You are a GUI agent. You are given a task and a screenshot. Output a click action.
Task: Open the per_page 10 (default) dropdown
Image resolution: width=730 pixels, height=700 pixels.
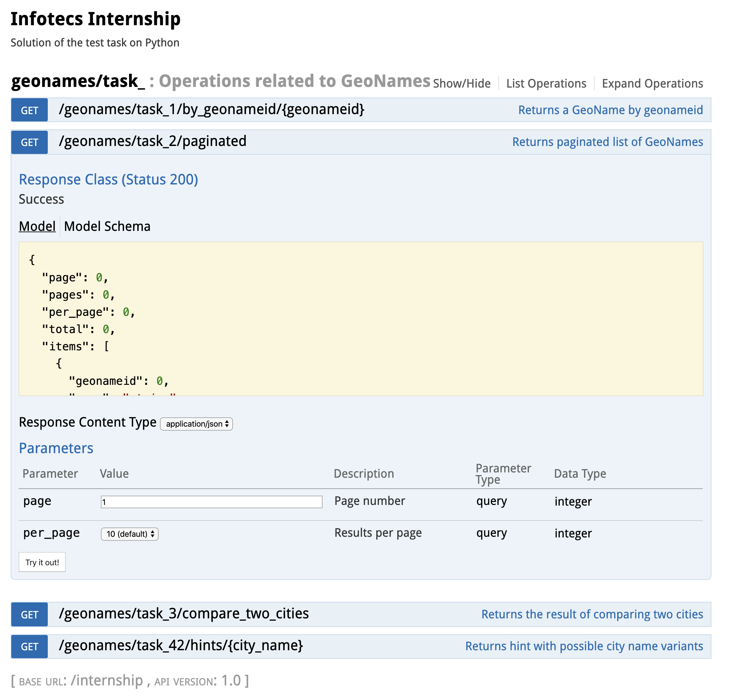[130, 534]
